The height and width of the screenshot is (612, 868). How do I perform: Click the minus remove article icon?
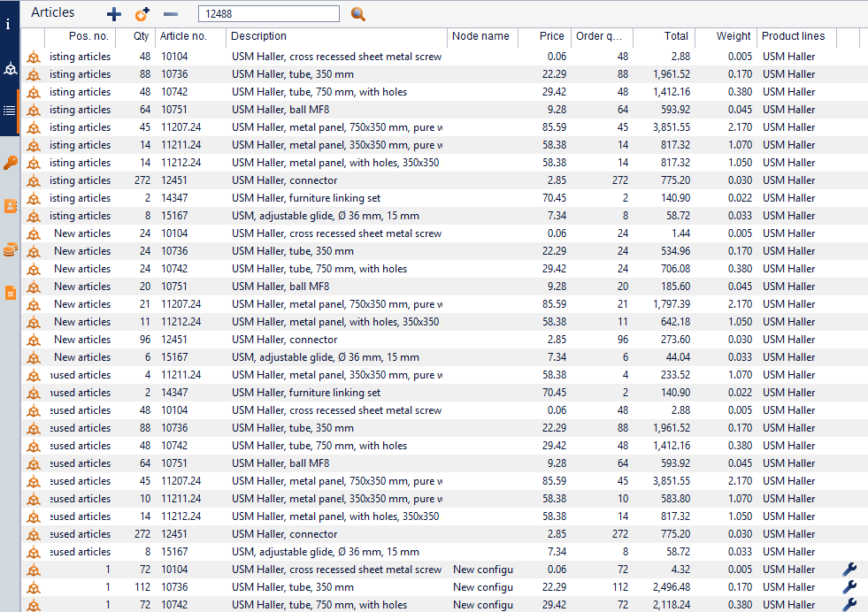[171, 14]
